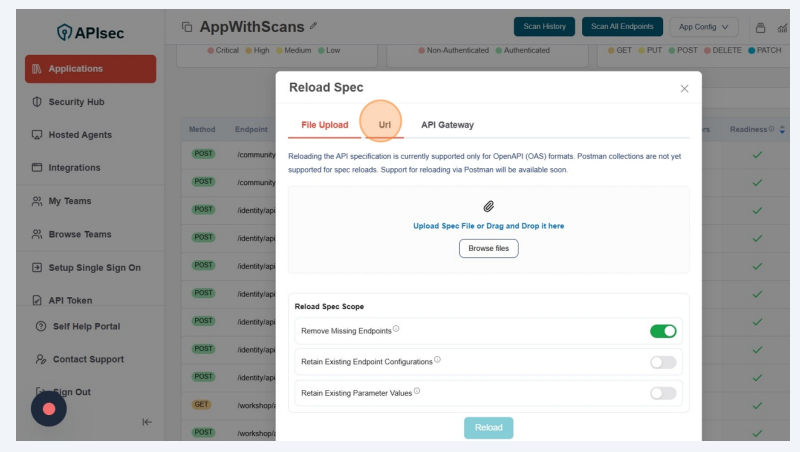Click the Authenticated legend item

coord(522,51)
